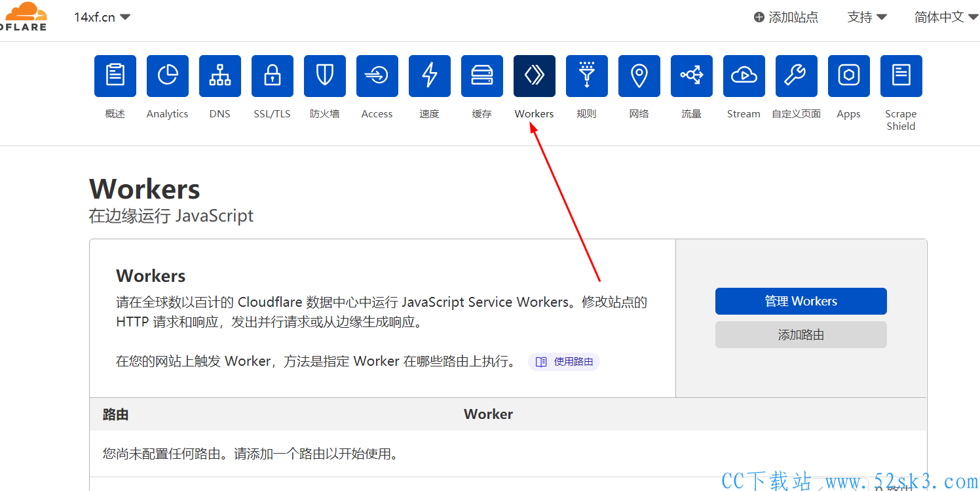Open the 缓存 drive icon
This screenshot has height=491, width=980.
(x=482, y=76)
